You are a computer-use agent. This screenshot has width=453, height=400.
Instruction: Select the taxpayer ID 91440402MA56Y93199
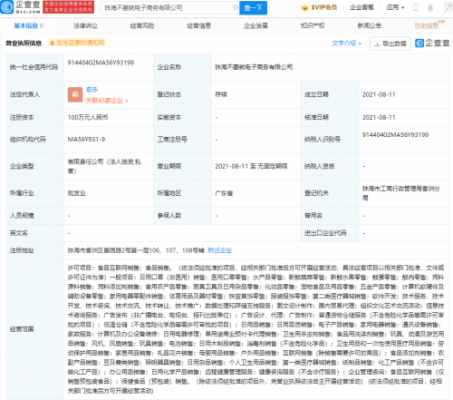click(x=395, y=135)
